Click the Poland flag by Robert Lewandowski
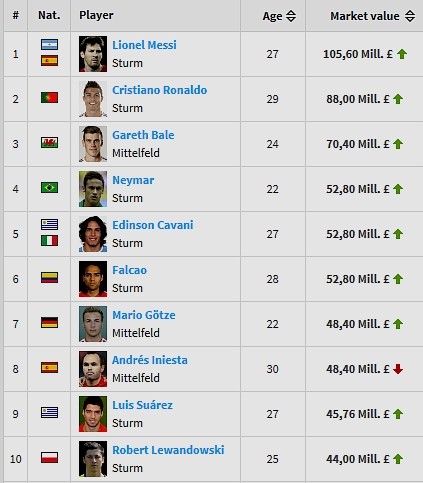 49,457
